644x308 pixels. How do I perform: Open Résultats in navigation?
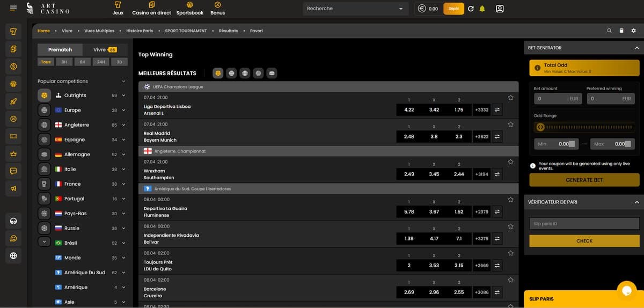click(228, 31)
